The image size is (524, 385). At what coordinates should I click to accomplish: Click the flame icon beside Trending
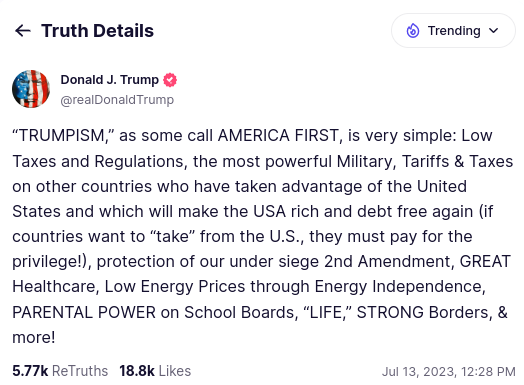[x=413, y=31]
